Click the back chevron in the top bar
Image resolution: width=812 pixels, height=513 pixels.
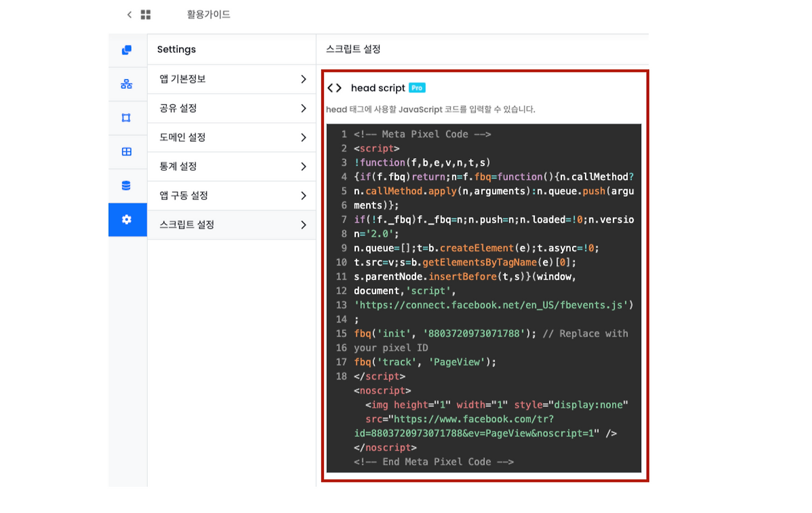click(129, 14)
